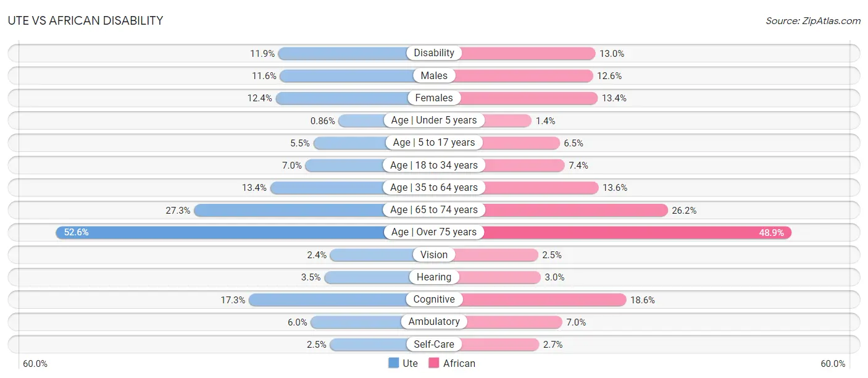Click the chart title Ute vs African Disability
The image size is (868, 378).
[x=85, y=20]
